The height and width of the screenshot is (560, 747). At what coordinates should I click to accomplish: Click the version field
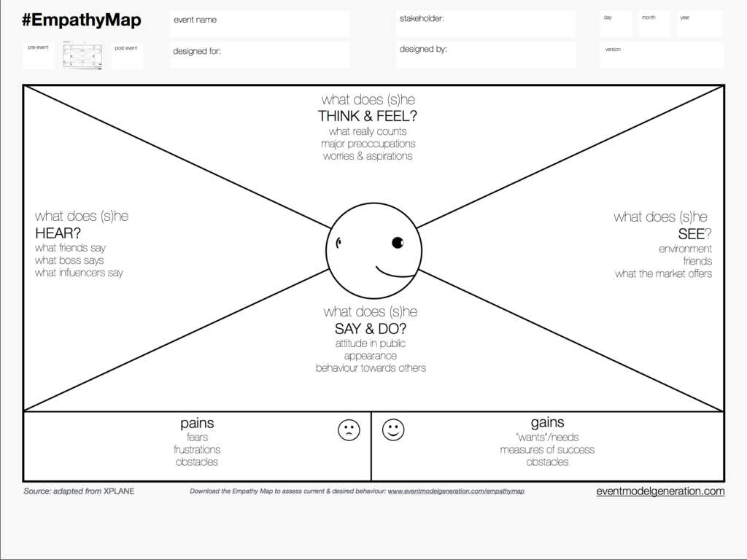click(662, 55)
